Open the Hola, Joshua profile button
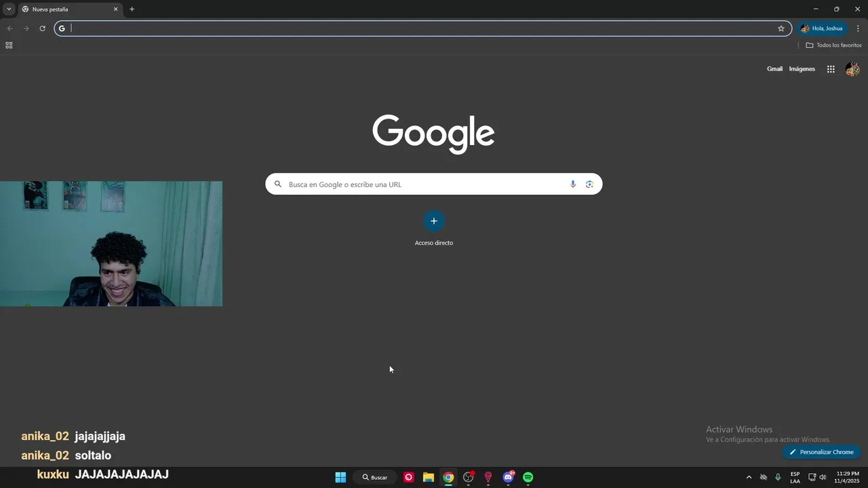868x488 pixels. coord(822,28)
